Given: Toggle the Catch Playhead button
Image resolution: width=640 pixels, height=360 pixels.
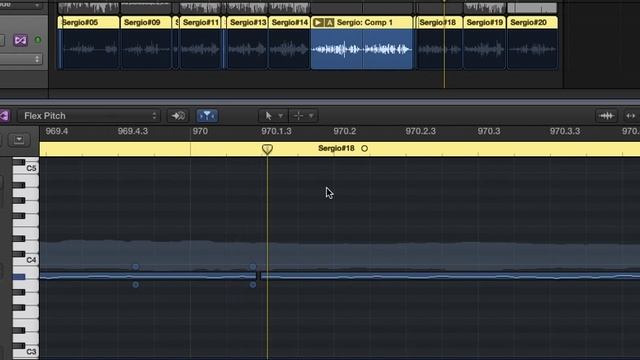Looking at the screenshot, I should [207, 116].
